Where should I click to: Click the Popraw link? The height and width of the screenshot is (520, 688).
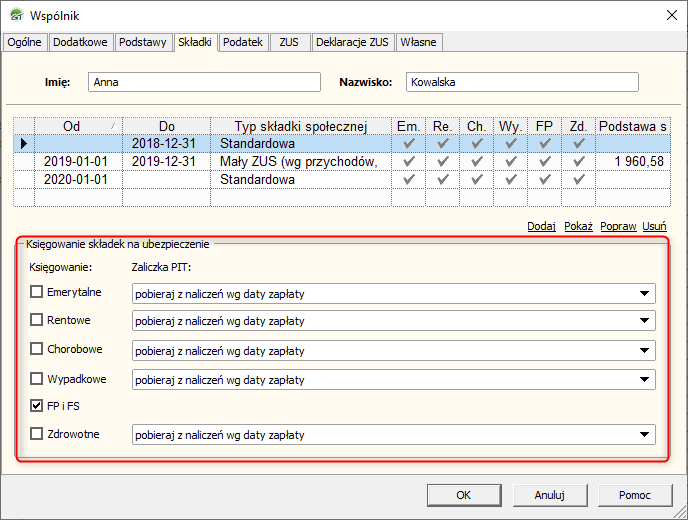620,226
